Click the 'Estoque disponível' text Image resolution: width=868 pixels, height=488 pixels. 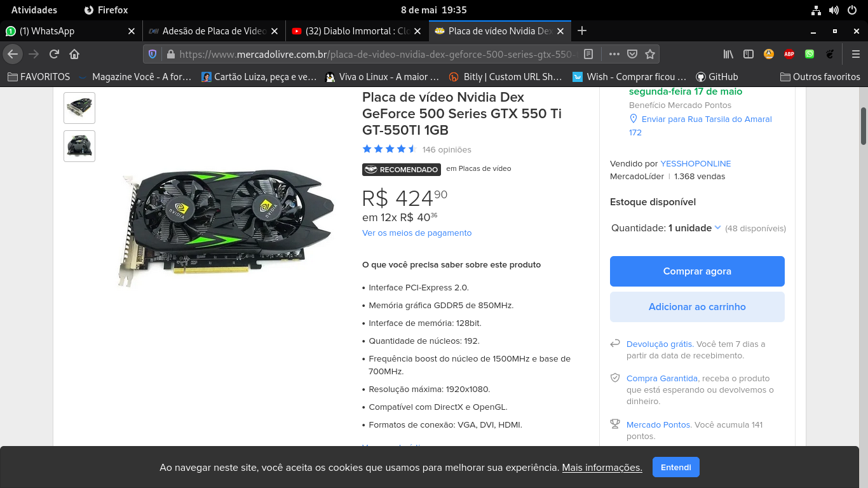pos(653,202)
